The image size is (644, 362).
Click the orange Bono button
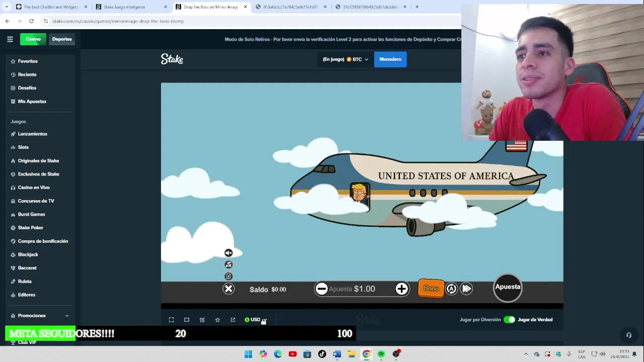pos(431,289)
